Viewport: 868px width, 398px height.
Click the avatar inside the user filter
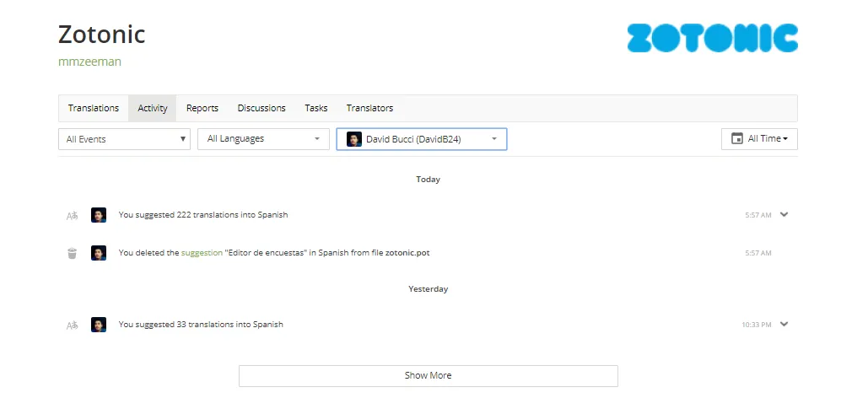point(354,139)
